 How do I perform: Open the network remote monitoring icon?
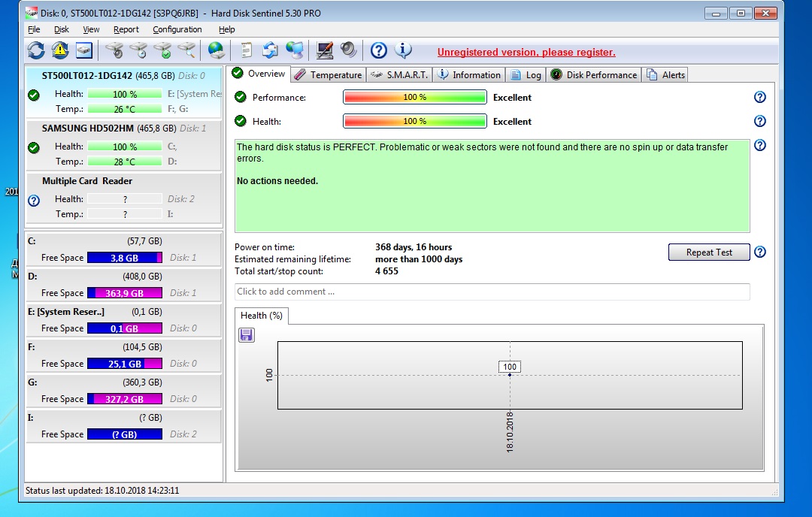click(295, 50)
